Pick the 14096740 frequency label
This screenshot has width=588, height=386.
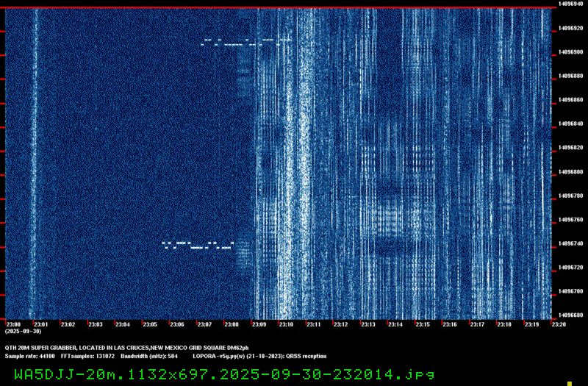[x=570, y=243]
